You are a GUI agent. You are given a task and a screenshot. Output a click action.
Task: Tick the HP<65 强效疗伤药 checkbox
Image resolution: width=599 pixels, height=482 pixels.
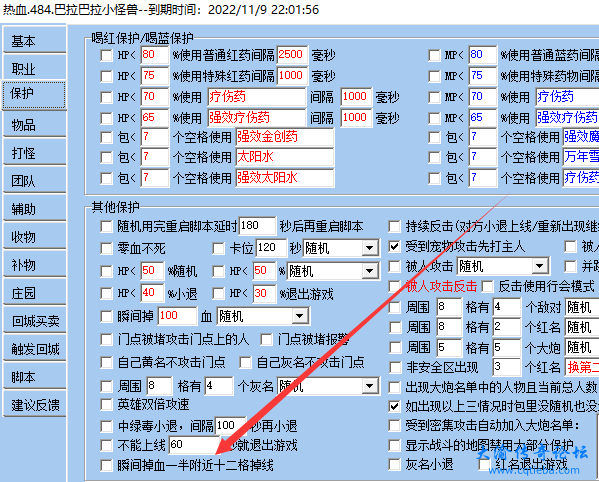pos(106,118)
